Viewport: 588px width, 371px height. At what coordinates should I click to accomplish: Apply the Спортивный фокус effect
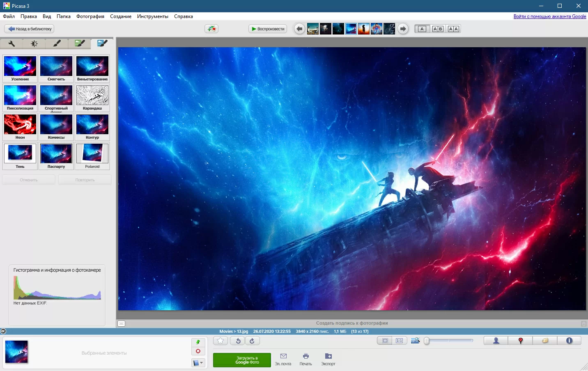(56, 98)
